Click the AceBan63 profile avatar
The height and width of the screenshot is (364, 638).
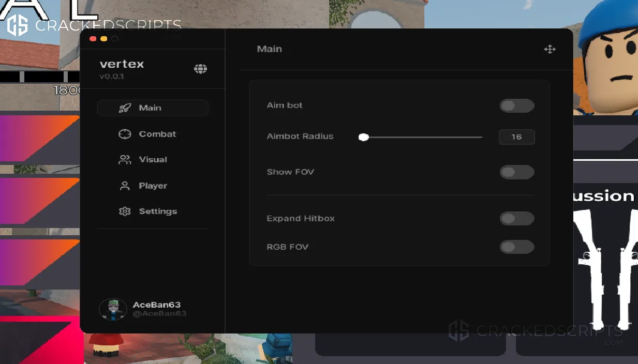pyautogui.click(x=113, y=309)
